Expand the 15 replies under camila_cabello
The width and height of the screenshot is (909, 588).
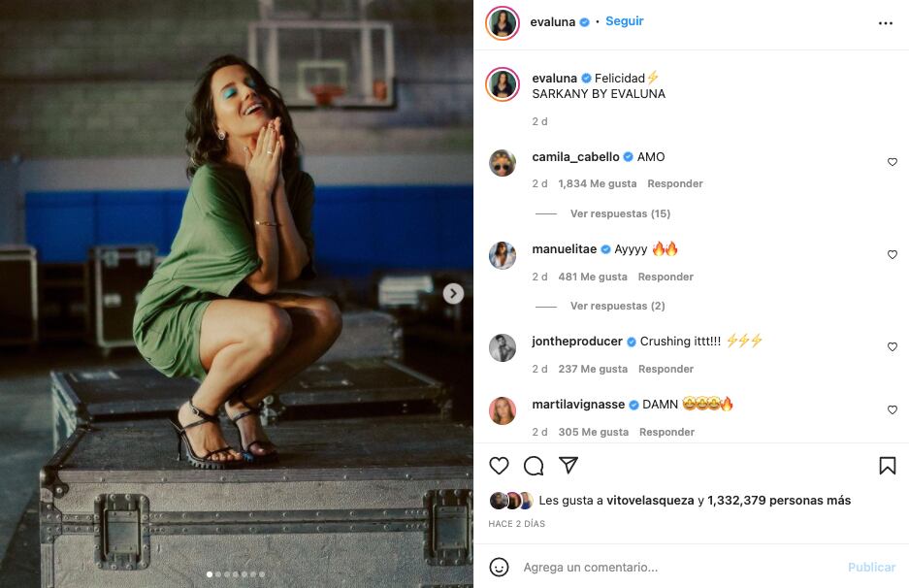pos(620,213)
